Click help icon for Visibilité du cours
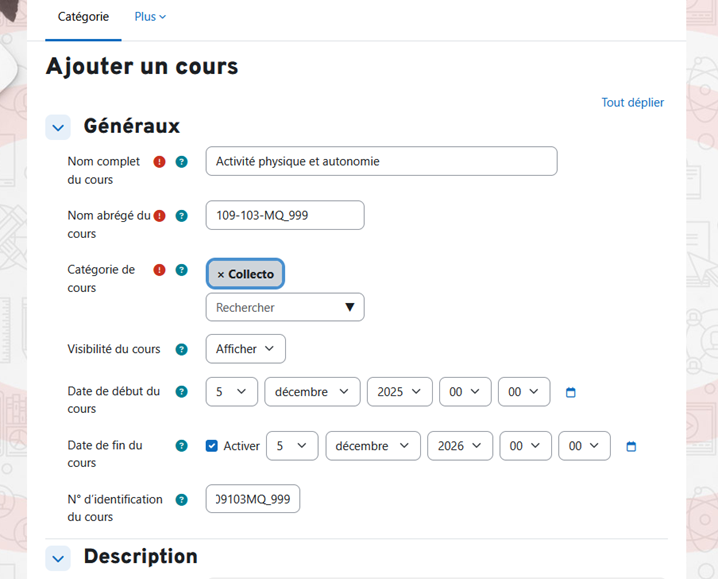This screenshot has height=579, width=718. coord(181,350)
